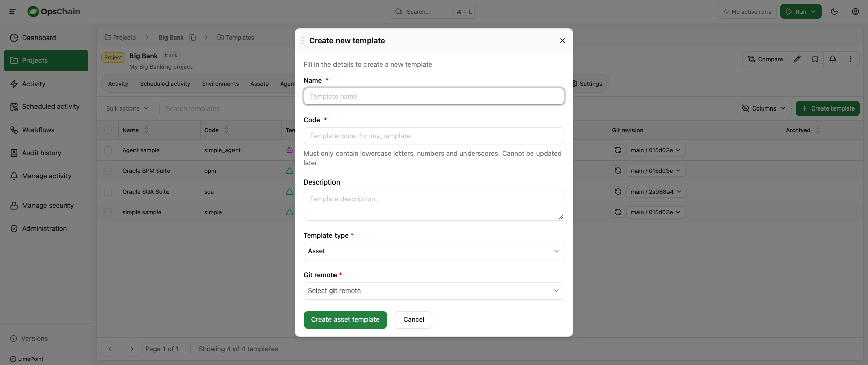The height and width of the screenshot is (365, 868).
Task: Click the copy icon beside Big Bank
Action: pos(193,38)
